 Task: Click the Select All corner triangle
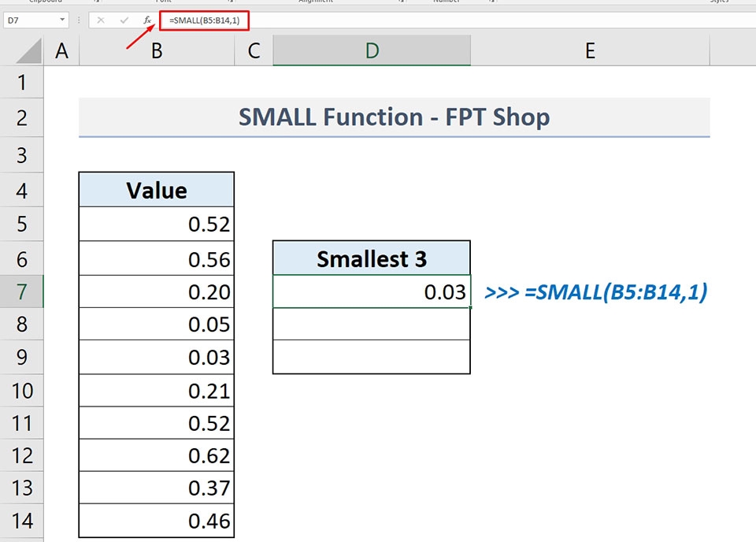(29, 51)
